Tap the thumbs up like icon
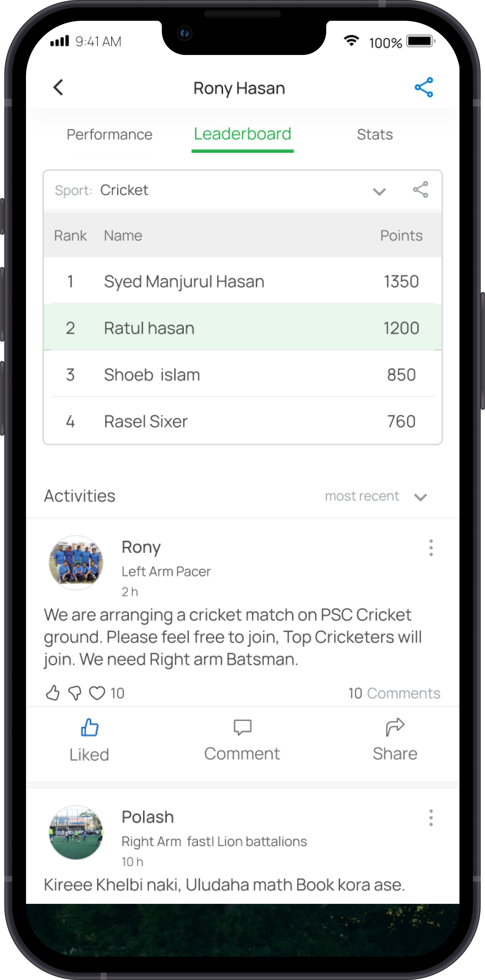Screen dimensions: 485x980 click(90, 728)
